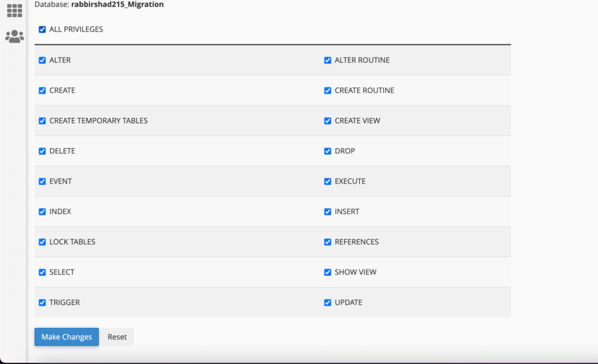The width and height of the screenshot is (598, 364).
Task: Click the TRIGGER label text
Action: pos(64,302)
